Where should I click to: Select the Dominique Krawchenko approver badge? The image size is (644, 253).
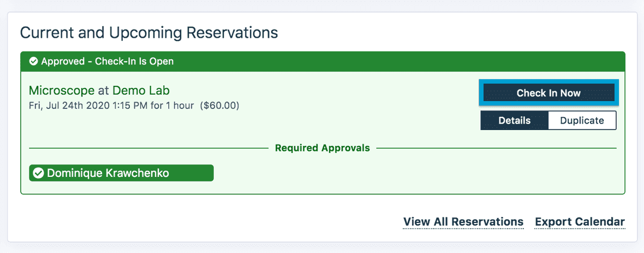(121, 173)
